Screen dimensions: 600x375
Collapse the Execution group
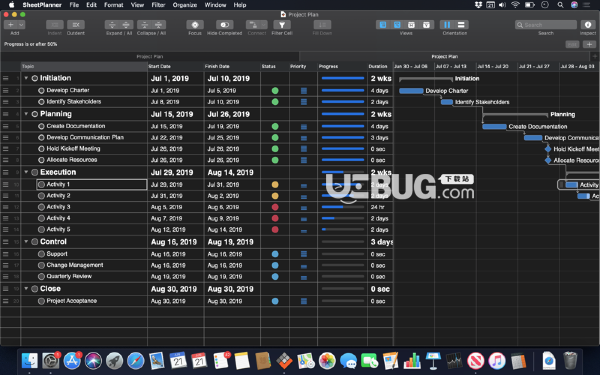26,172
